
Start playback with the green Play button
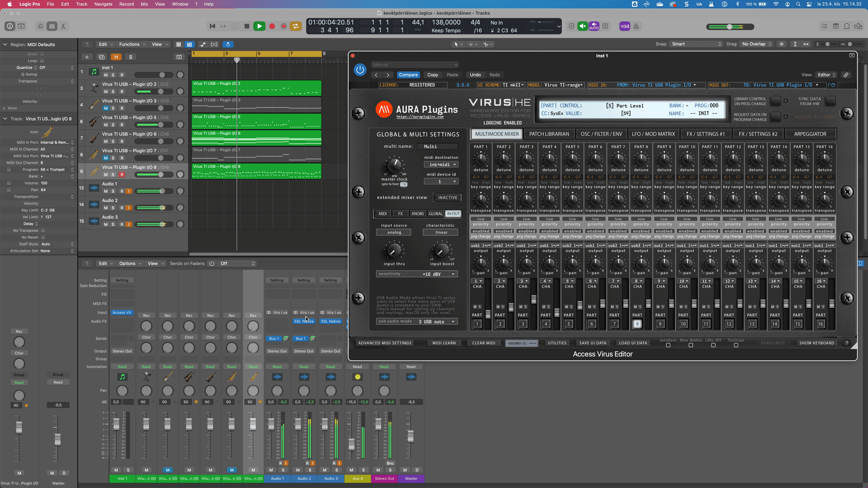[259, 26]
